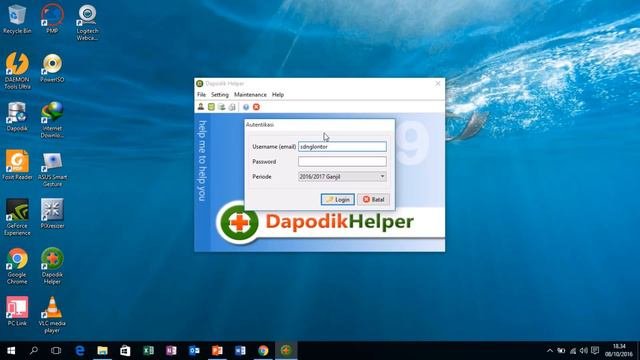Viewport: 640px width, 360px height.
Task: Select the Dapodik desktop shortcut
Action: 17,117
